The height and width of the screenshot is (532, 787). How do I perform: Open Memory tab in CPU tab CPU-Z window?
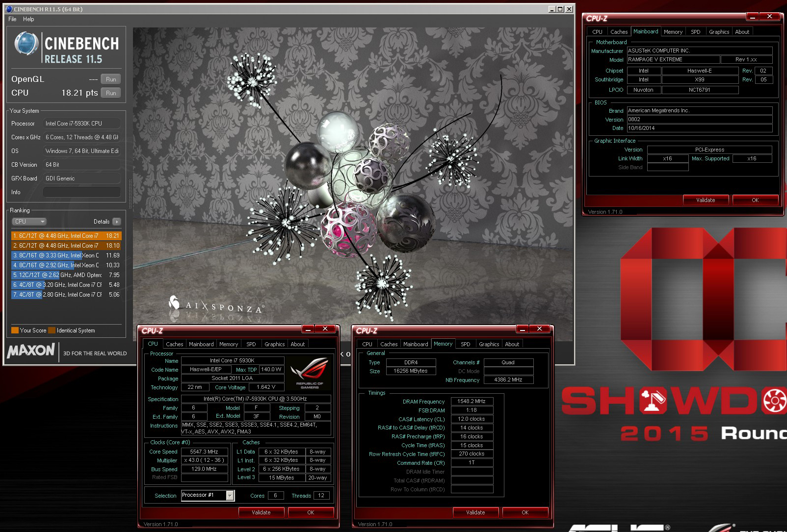pyautogui.click(x=228, y=344)
